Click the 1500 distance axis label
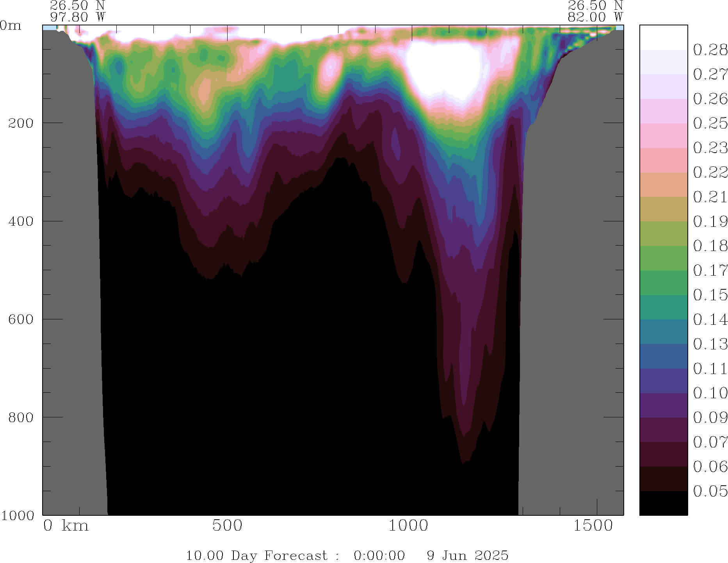728x563 pixels. point(593,526)
